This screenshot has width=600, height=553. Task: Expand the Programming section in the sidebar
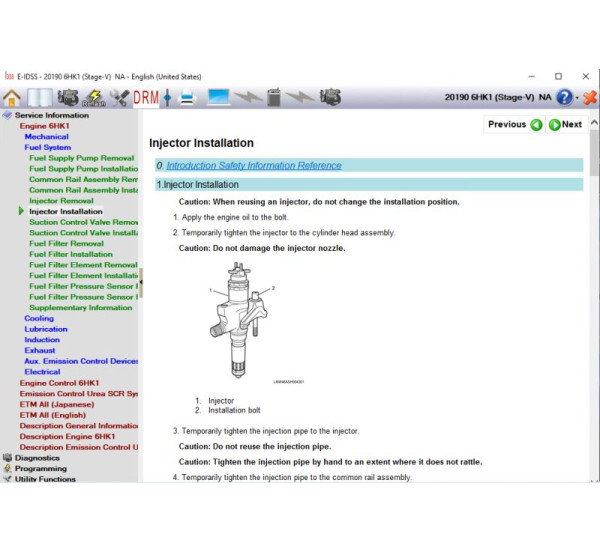pos(40,468)
